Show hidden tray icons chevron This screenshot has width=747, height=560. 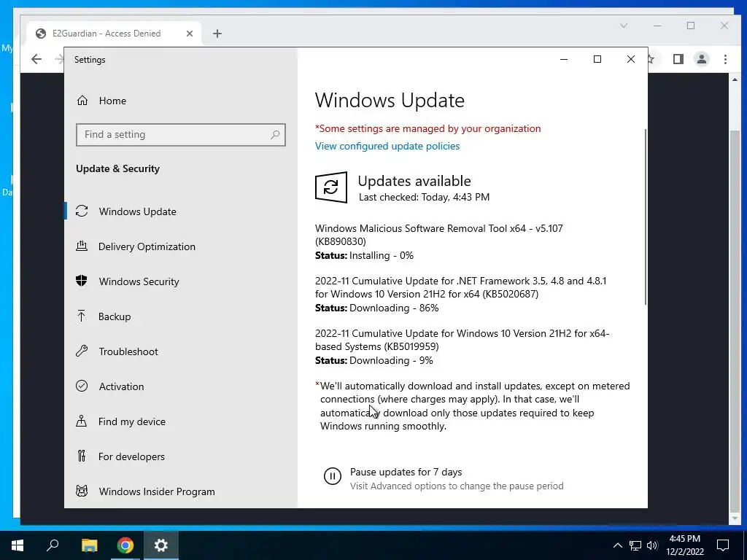(617, 545)
